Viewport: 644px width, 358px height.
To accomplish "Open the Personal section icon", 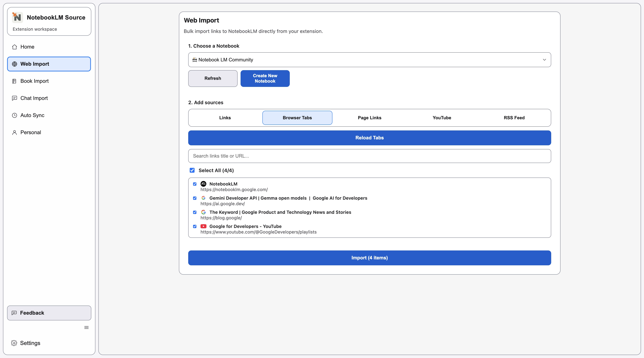I will [14, 132].
